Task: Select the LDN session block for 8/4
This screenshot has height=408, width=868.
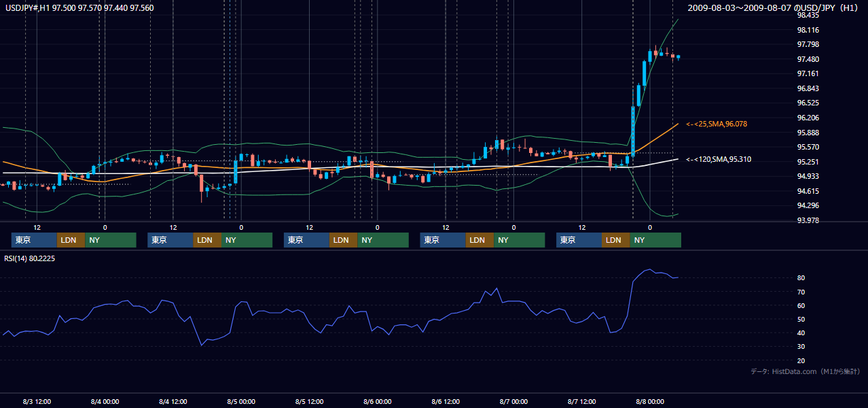Action: click(x=207, y=240)
